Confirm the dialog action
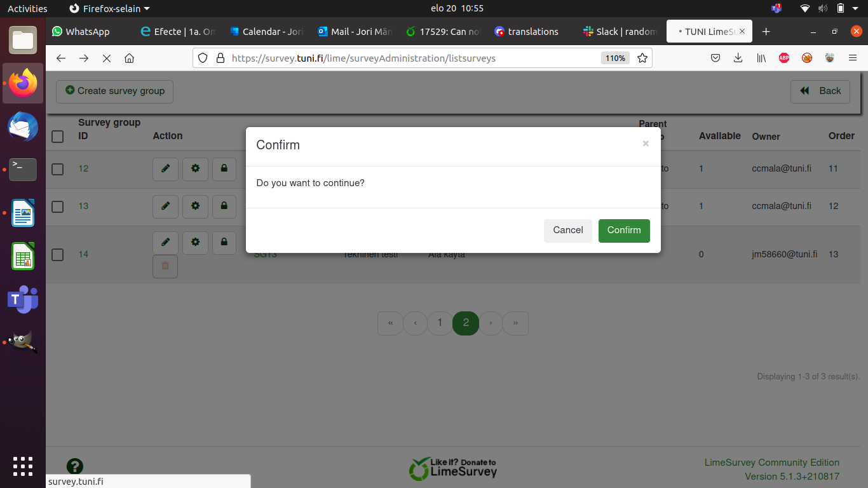This screenshot has height=488, width=868. [x=624, y=231]
